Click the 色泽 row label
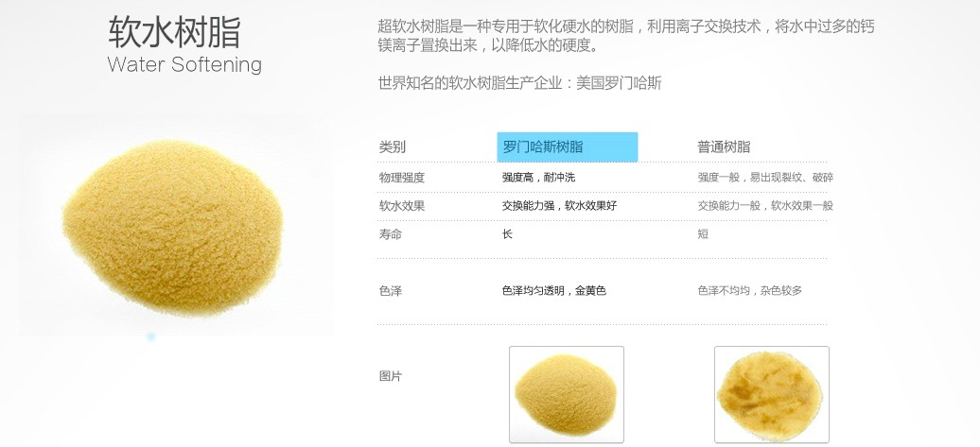 390,291
